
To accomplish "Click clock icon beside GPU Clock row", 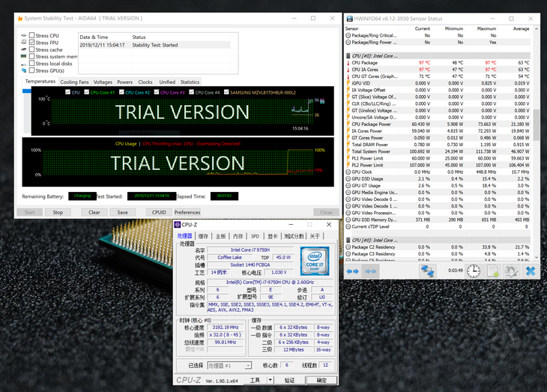I will pos(348,172).
